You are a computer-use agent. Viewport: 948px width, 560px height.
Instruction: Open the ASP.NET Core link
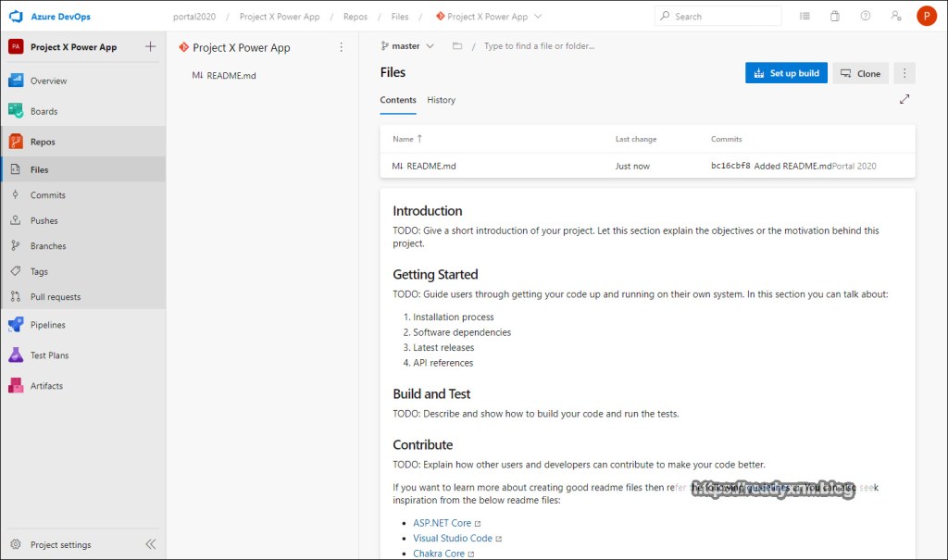pyautogui.click(x=442, y=523)
